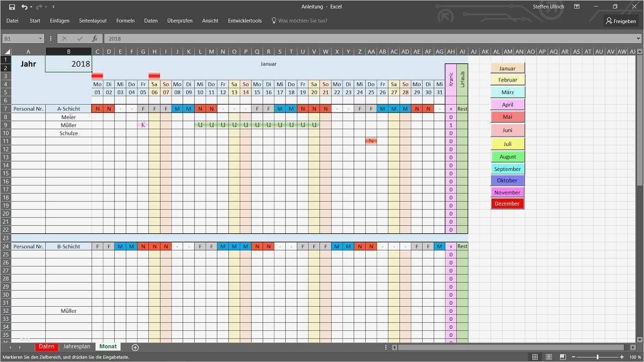Viewport: 644px width, 362px height.
Task: Click the next sheet navigation arrow
Action: [20, 347]
